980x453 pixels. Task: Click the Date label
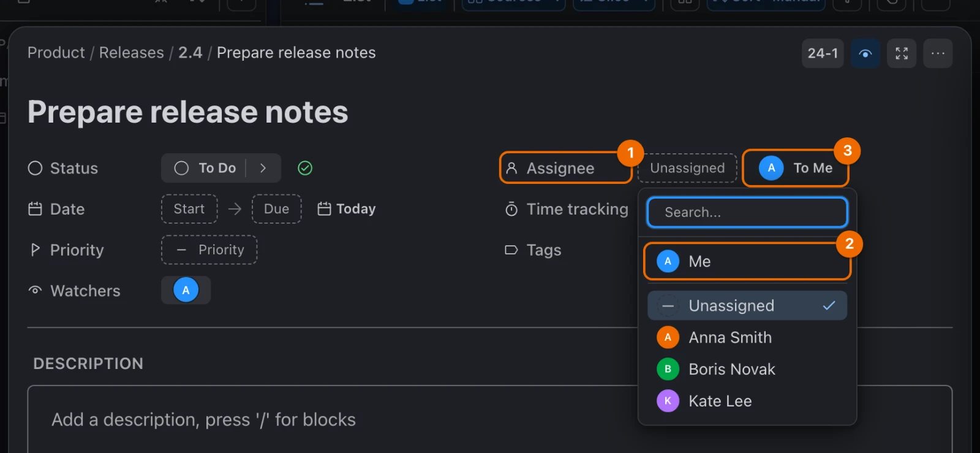point(67,209)
